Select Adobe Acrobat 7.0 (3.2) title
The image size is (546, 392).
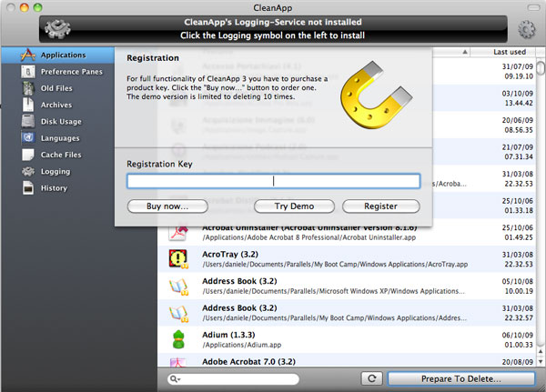pos(248,362)
